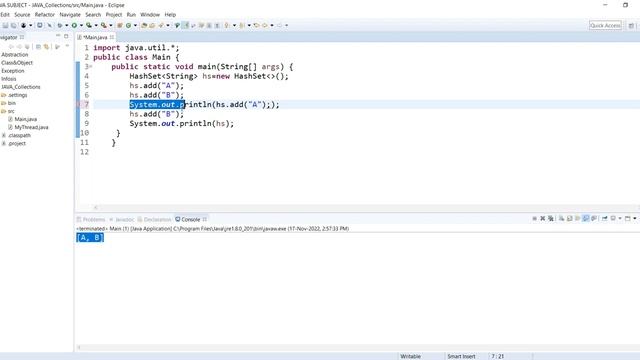Click 'Smart Insert' in status bar

(461, 356)
